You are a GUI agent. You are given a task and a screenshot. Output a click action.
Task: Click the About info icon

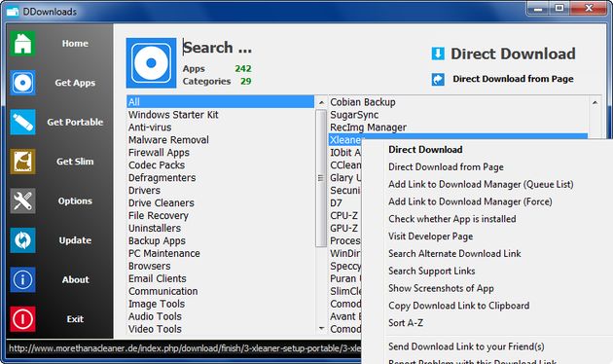pos(22,279)
